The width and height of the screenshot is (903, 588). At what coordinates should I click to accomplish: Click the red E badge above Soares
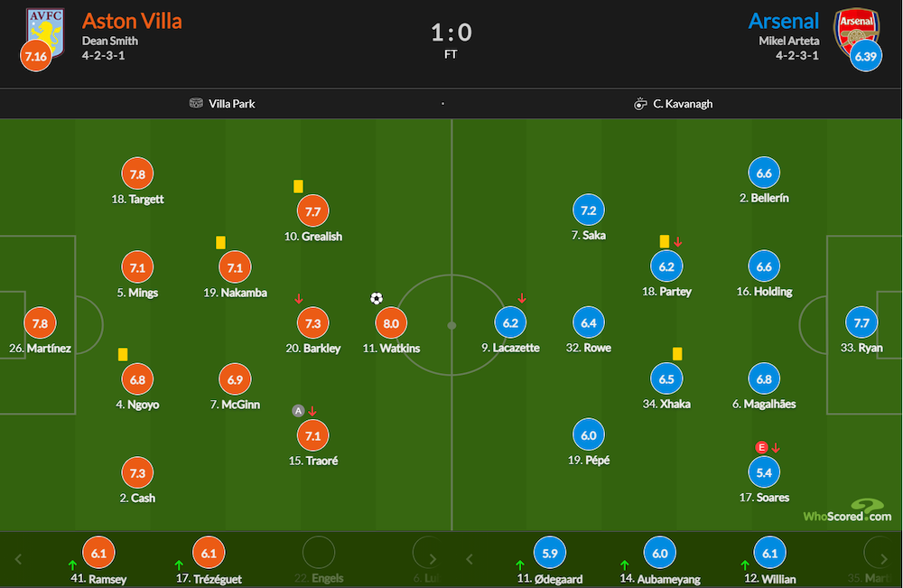click(761, 447)
